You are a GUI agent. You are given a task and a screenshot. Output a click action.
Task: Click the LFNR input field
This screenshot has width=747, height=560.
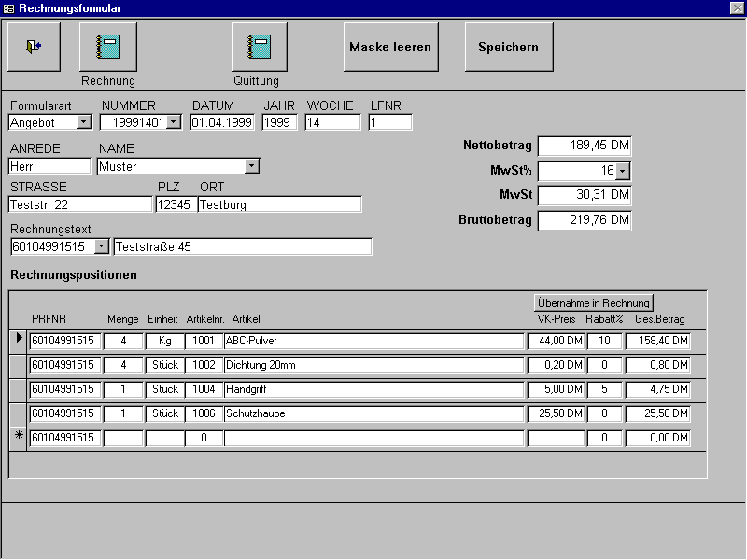(x=390, y=122)
